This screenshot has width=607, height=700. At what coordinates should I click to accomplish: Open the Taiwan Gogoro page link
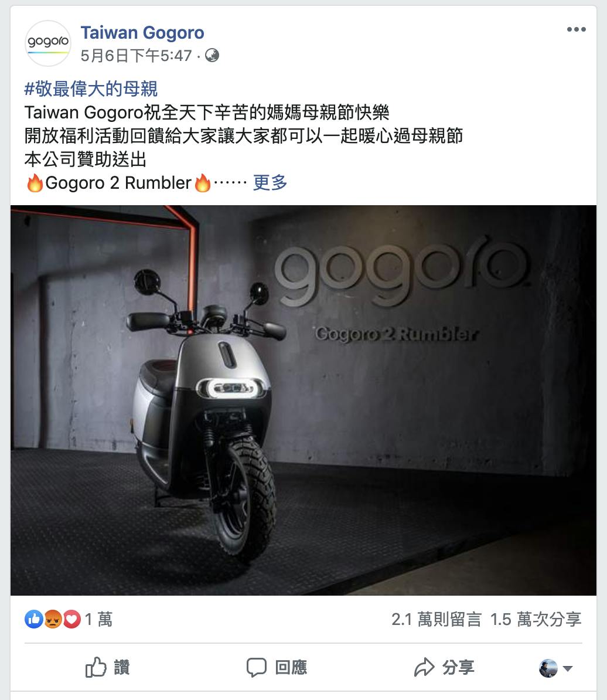coord(142,33)
